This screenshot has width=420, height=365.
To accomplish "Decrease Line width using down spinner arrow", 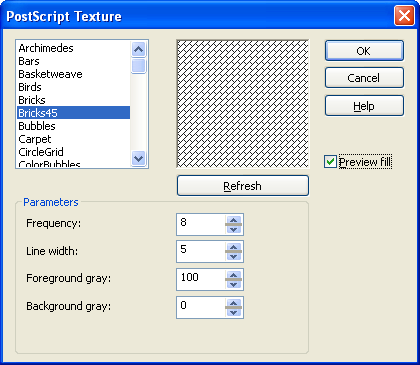I will point(234,256).
